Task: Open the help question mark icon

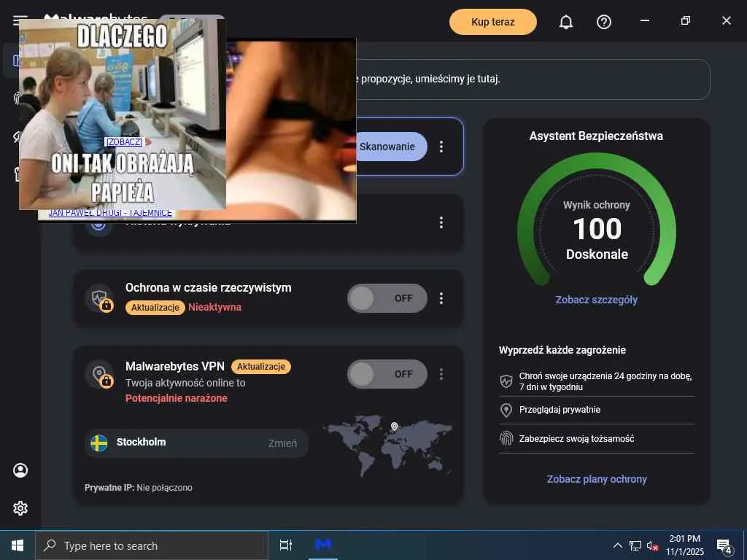Action: point(603,22)
